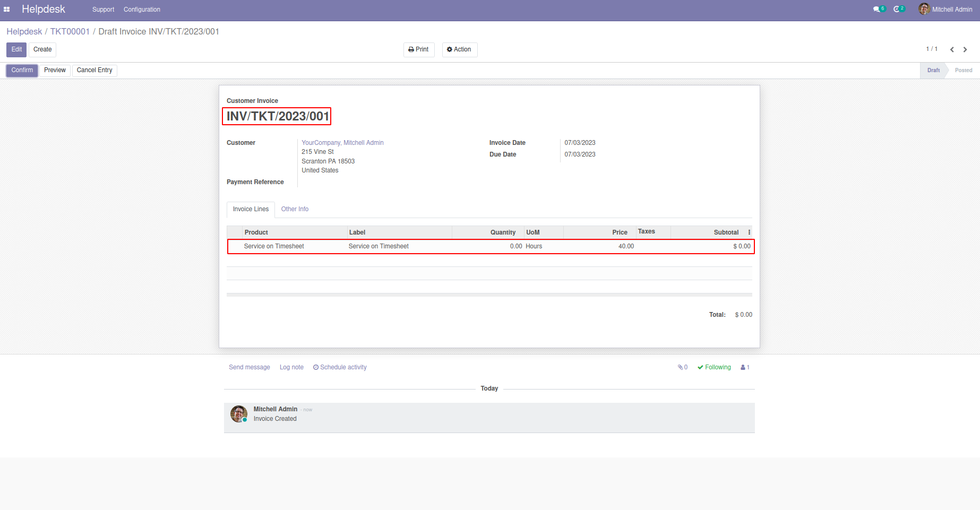Click the Taxes column header
Screen dimensions: 980x510
click(653, 232)
